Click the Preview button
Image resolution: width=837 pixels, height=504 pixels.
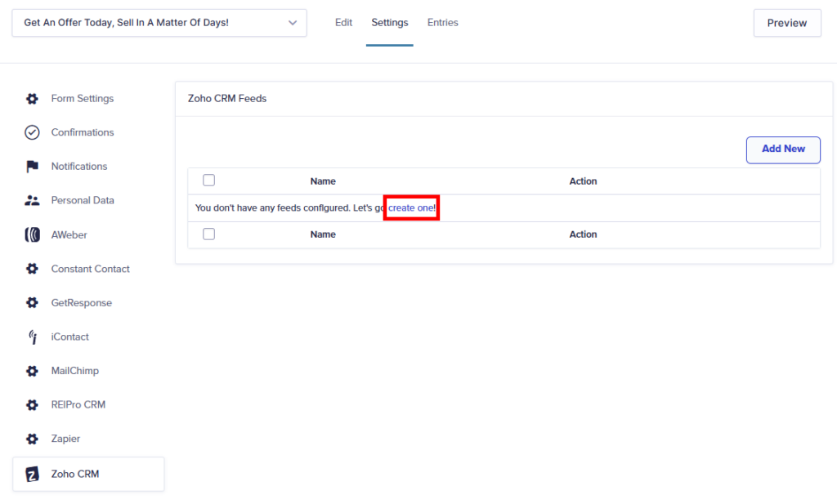(x=787, y=23)
